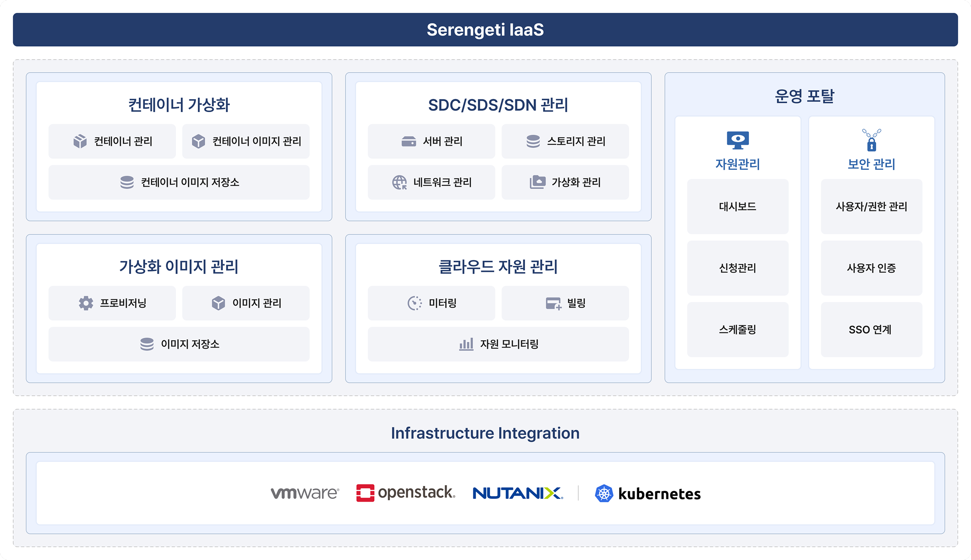Viewport: 971px width, 560px height.
Task: Click the monitor eye icon above 자원관리
Action: point(738,140)
